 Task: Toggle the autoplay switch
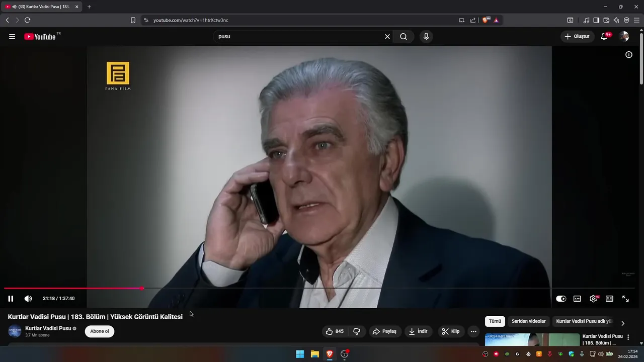tap(561, 299)
